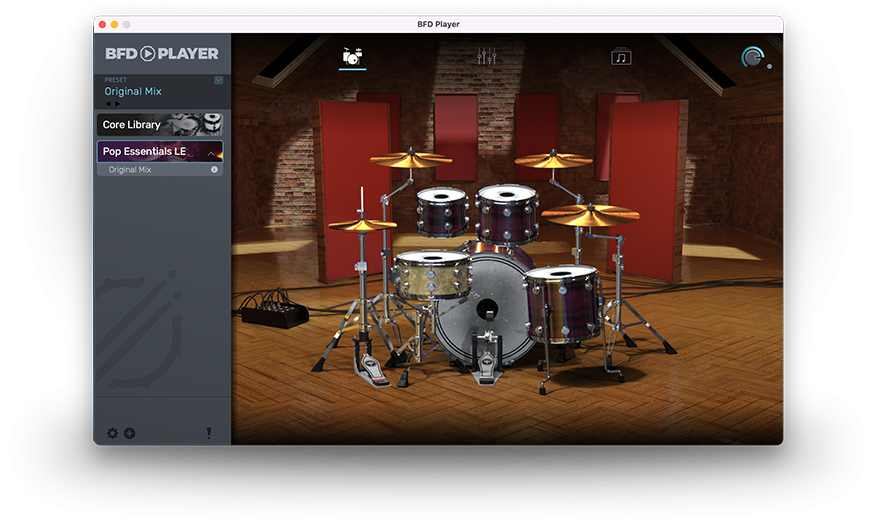Hit the hi-hat cymbal
This screenshot has width=876, height=524.
pos(362,225)
